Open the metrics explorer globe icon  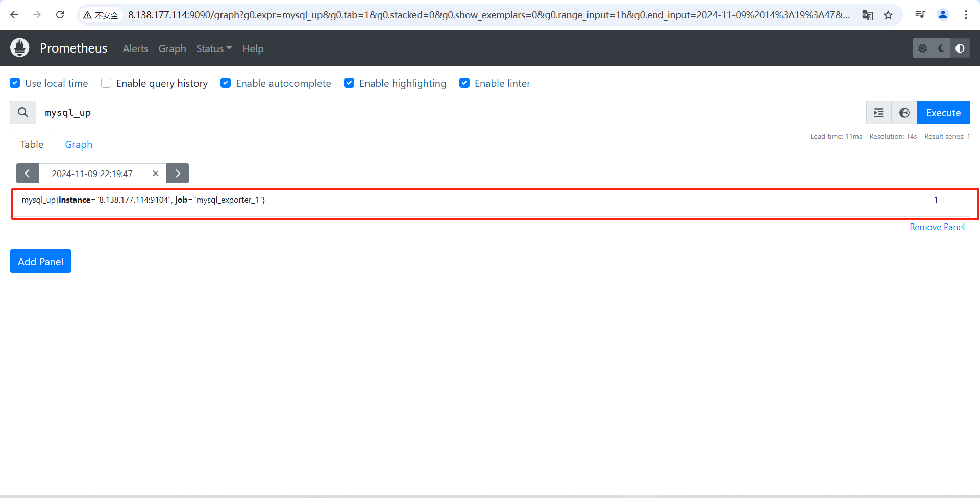(904, 113)
